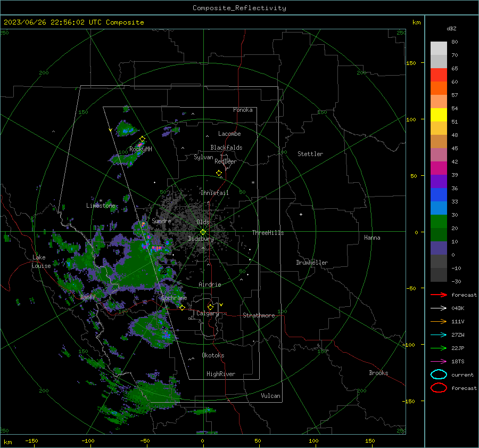Click the red forecast ellipse legend icon

[439, 388]
